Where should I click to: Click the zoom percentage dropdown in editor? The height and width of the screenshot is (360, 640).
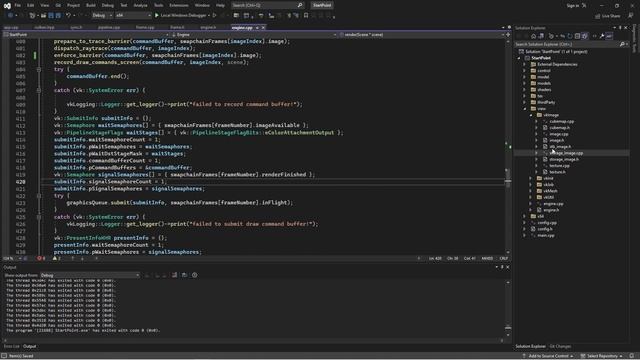pos(12,258)
